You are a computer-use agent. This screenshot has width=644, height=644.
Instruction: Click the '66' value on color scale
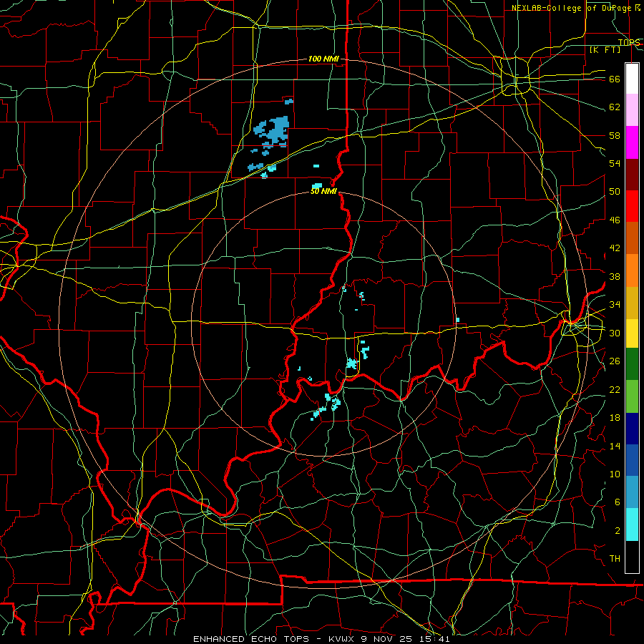click(x=615, y=79)
